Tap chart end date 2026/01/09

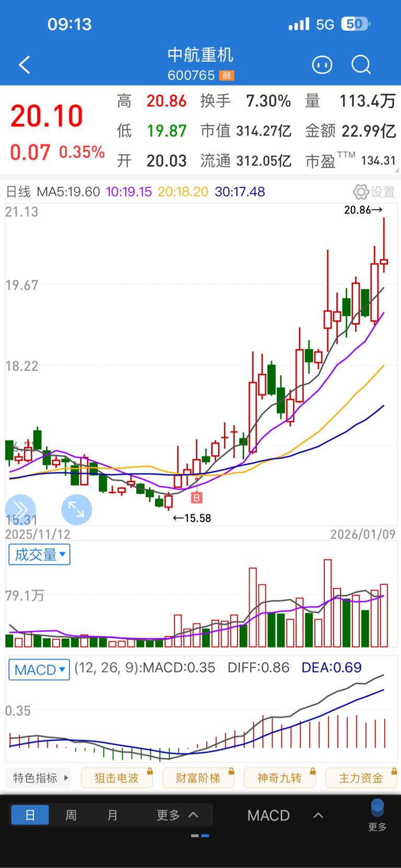pyautogui.click(x=363, y=534)
